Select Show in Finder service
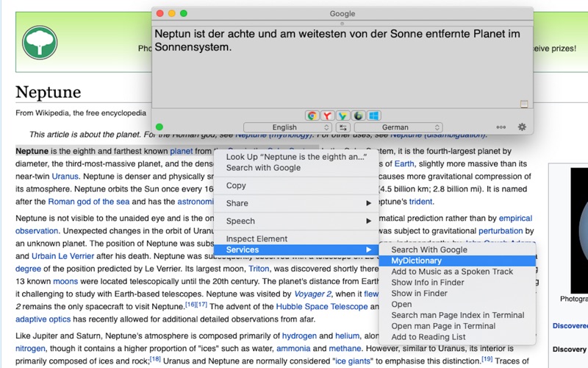588x368 pixels. pyautogui.click(x=457, y=293)
